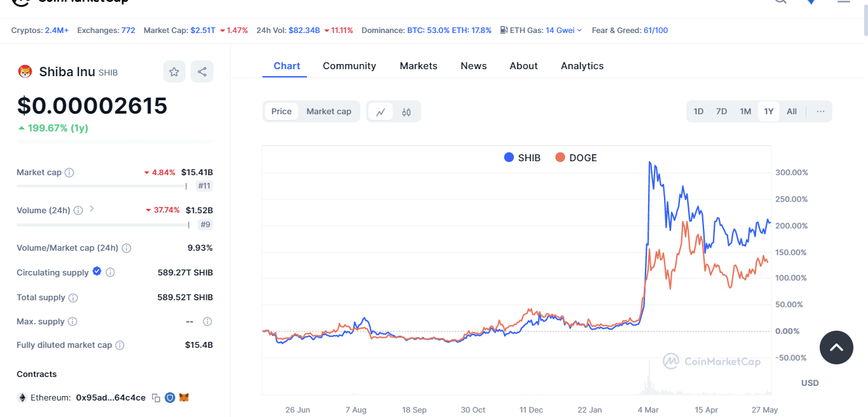The height and width of the screenshot is (417, 868).
Task: Add token to MetaMask fox icon
Action: tap(184, 398)
